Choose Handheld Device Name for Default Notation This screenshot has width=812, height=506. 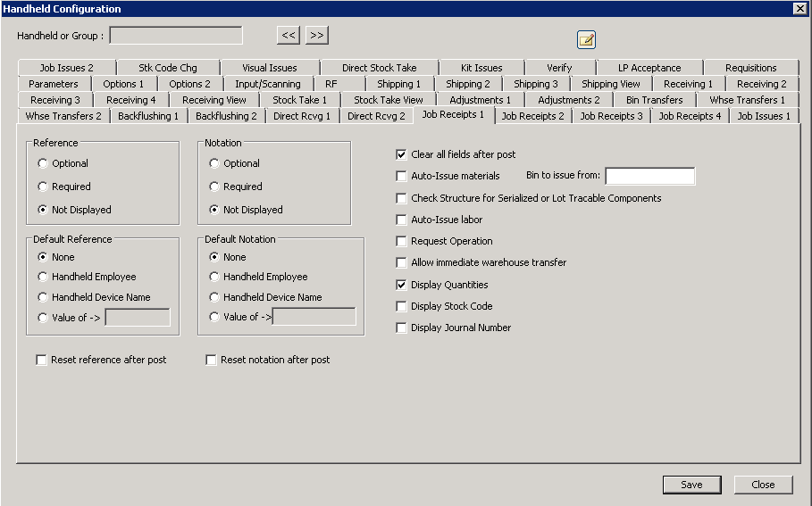(214, 297)
